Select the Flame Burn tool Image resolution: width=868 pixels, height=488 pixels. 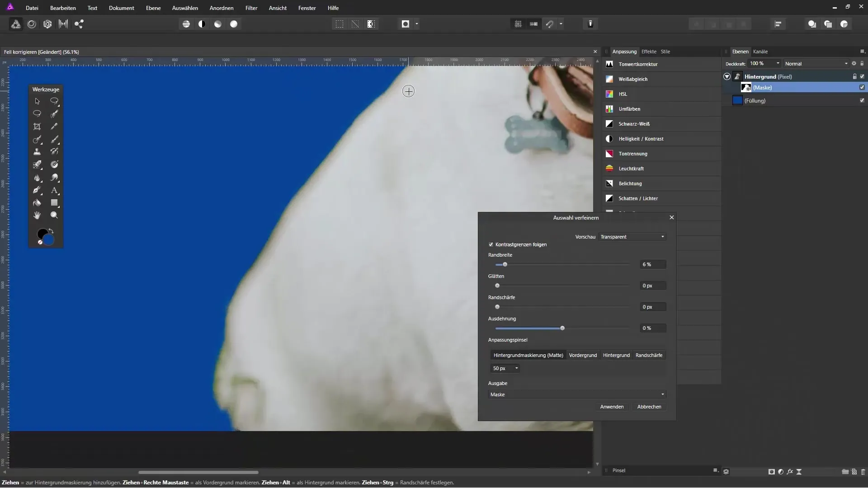coord(37,178)
